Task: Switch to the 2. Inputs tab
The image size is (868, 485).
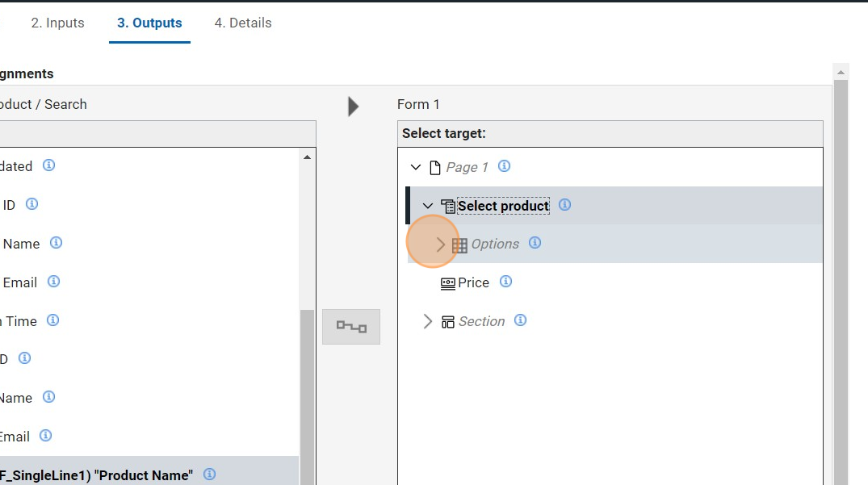Action: [x=57, y=23]
